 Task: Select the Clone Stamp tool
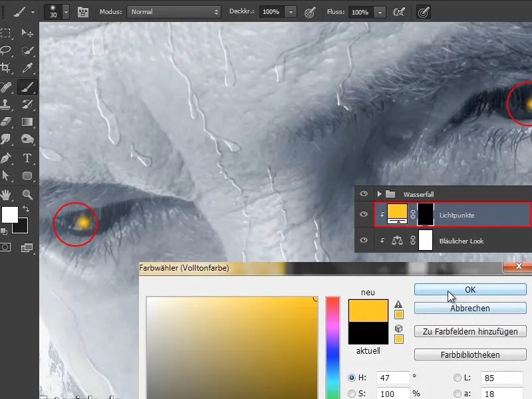pos(6,104)
